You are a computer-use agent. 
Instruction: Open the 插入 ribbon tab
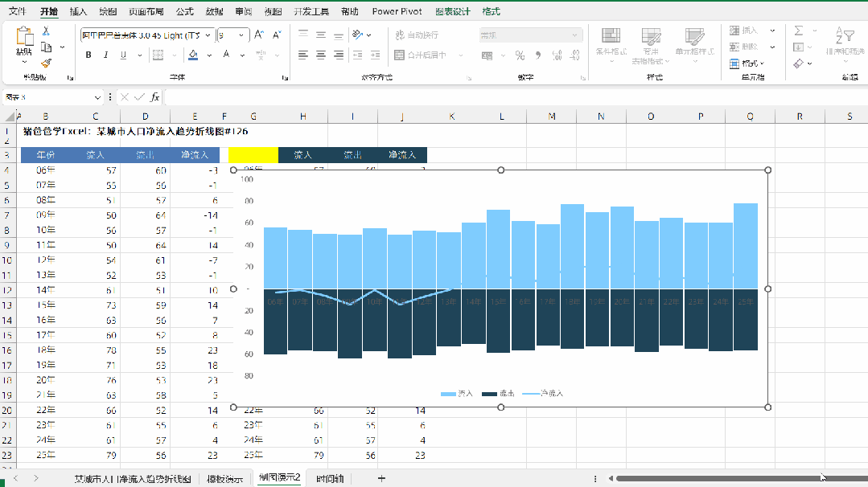(x=78, y=12)
